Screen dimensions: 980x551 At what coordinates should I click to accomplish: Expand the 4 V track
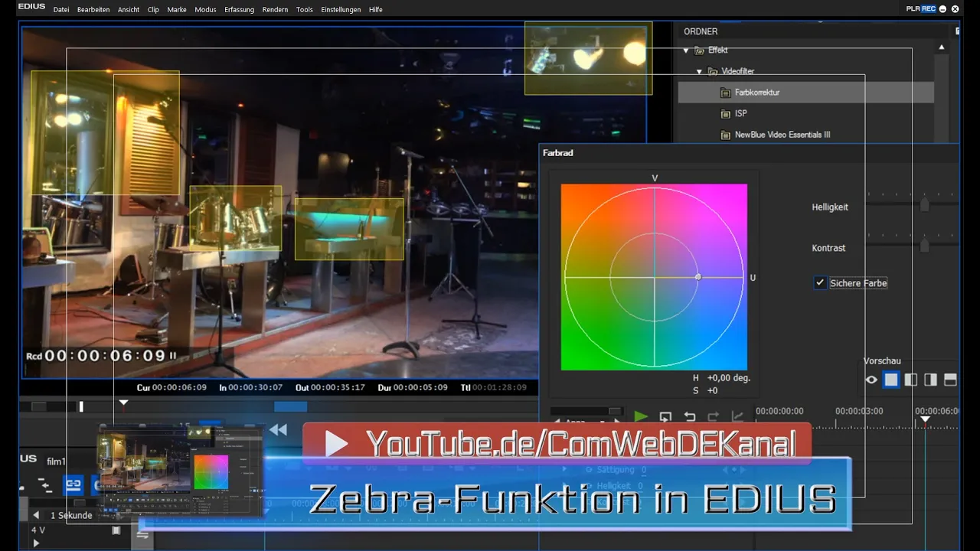(x=35, y=543)
